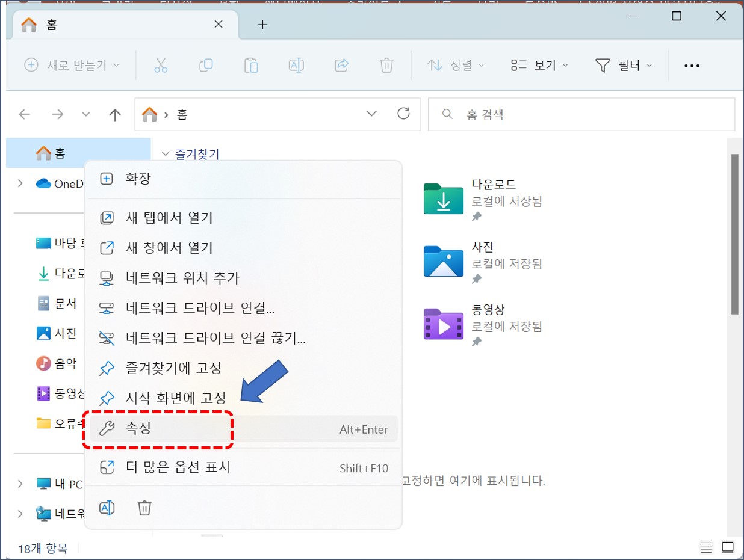Click the 홈 tab at the top
The width and height of the screenshot is (744, 560).
[x=60, y=24]
